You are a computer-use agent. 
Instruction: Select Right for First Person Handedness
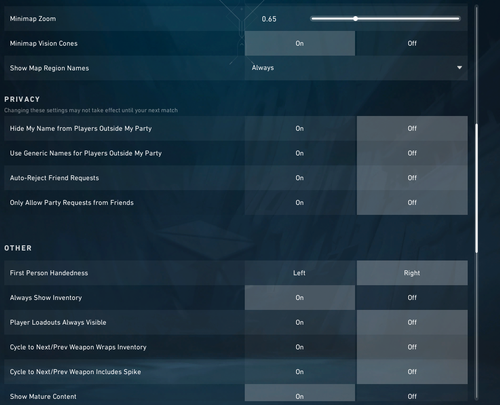pos(412,273)
